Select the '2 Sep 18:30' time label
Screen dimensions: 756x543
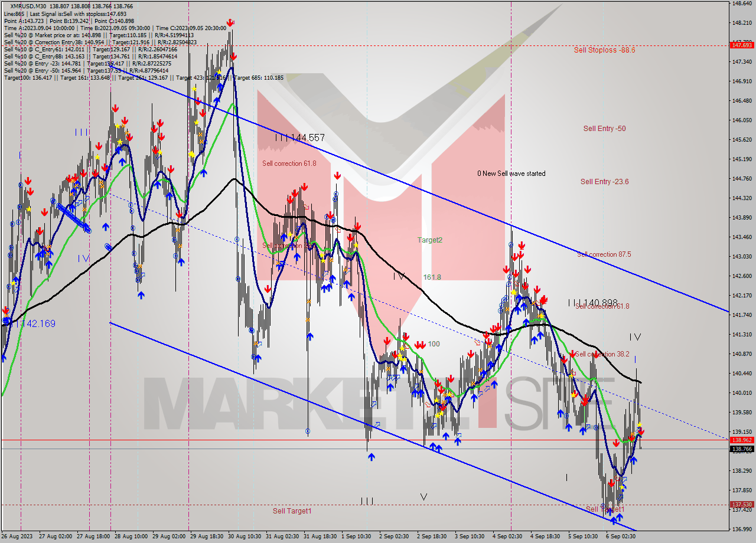click(x=433, y=537)
